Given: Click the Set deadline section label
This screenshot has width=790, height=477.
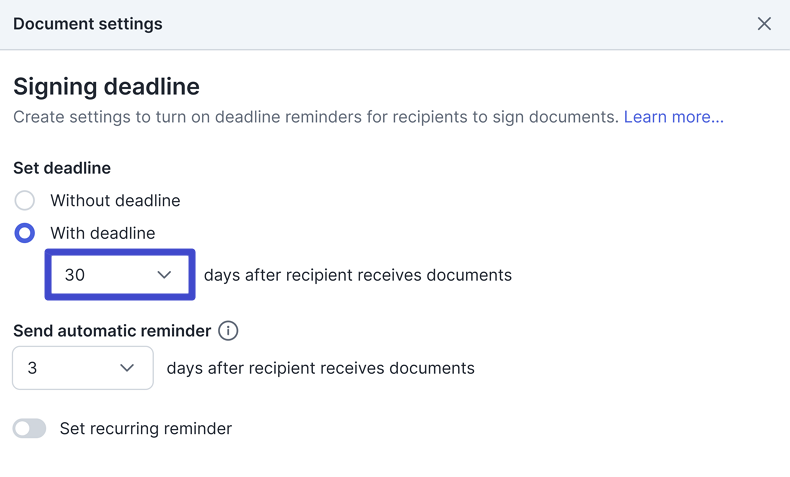Looking at the screenshot, I should click(62, 168).
